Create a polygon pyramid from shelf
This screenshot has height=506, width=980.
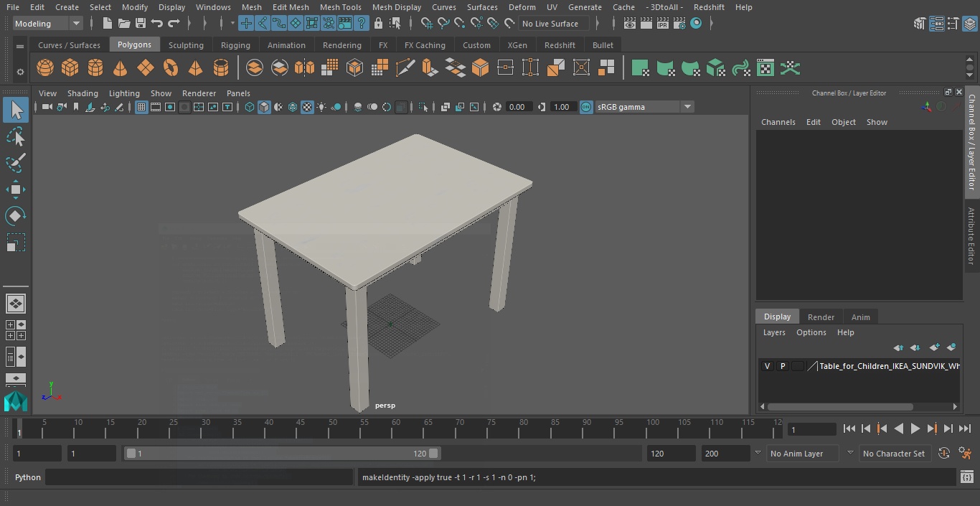[196, 68]
